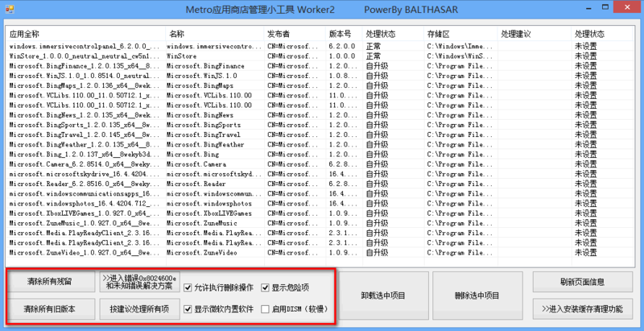644x331 pixels.
Task: Click 未设置 in Microsoft.ZuneVideo row
Action: [586, 253]
